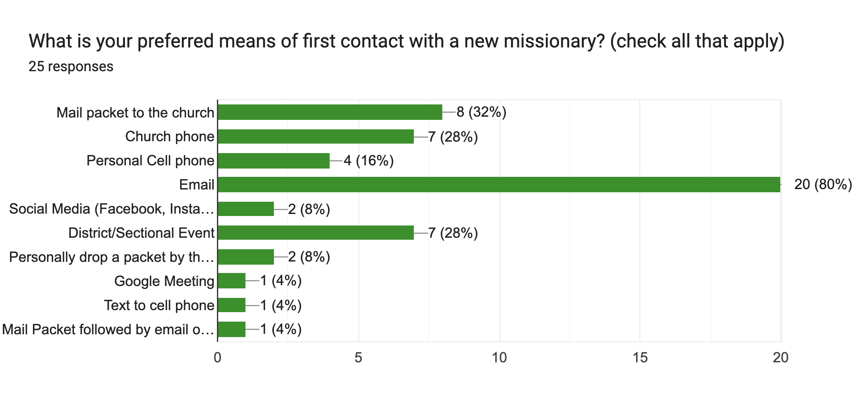Click the Mail Packet followed by email bar
The image size is (868, 413).
point(232,329)
